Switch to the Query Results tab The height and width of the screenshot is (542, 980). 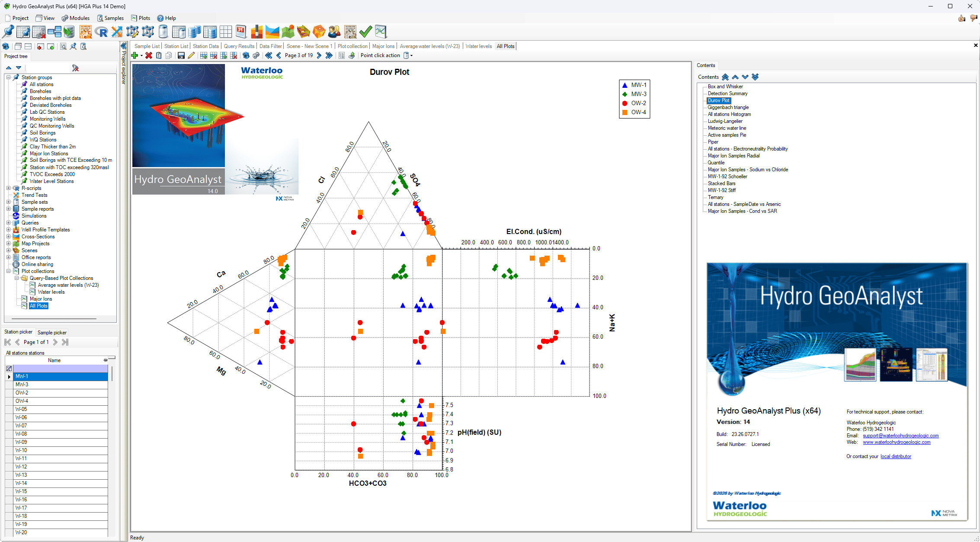[x=239, y=46]
